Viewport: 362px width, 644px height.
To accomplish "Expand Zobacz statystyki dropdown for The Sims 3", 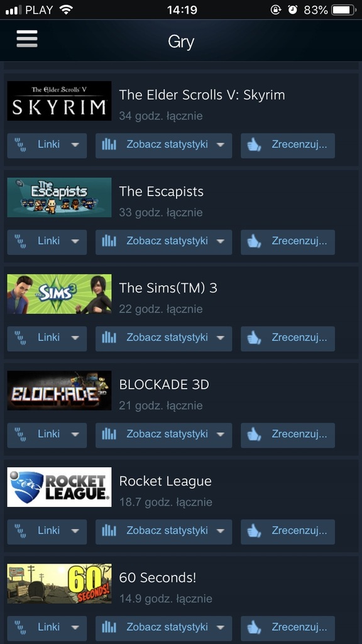I will click(221, 338).
